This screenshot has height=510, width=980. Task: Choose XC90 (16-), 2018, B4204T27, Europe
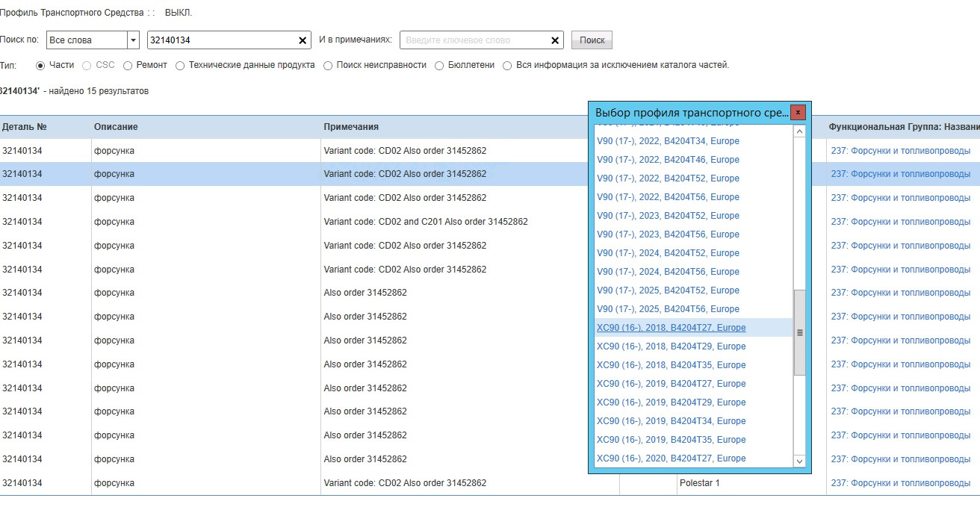tap(671, 328)
